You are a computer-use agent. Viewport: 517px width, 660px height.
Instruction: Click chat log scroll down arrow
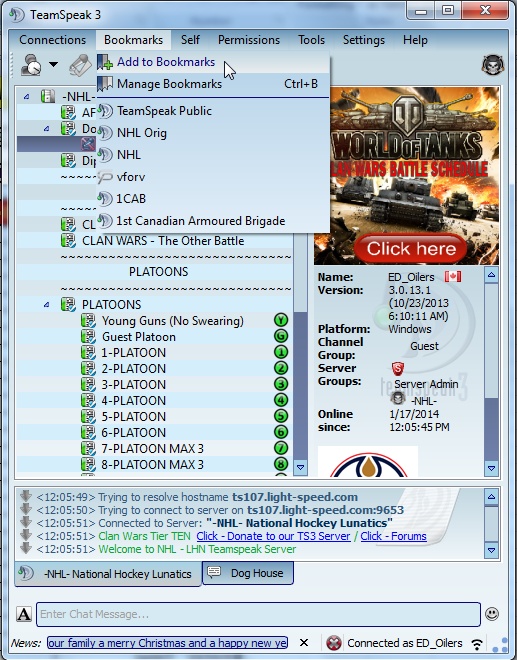click(491, 550)
